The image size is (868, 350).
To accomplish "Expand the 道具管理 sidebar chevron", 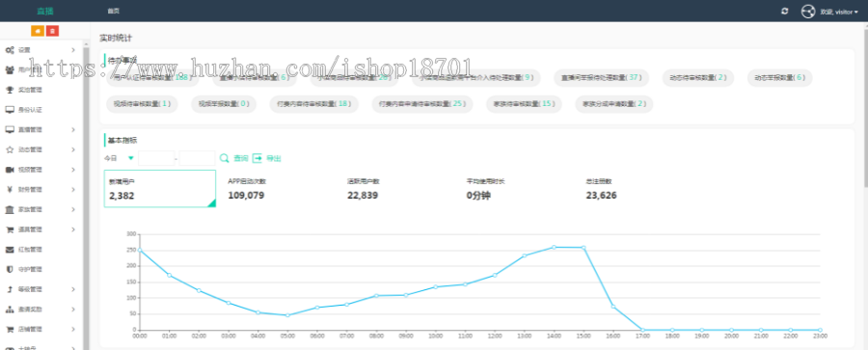I will coord(73,229).
